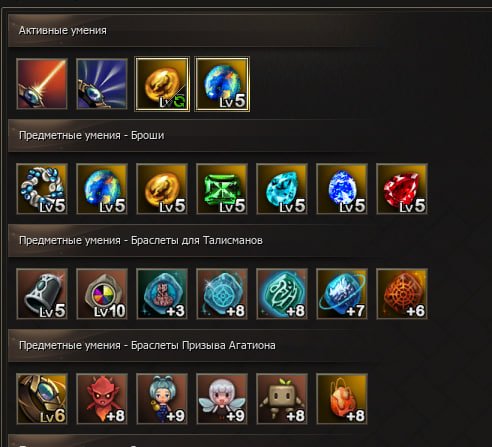Select the pearl ring brooch Lv5
Viewport: 492px width, 447px height.
[42, 189]
